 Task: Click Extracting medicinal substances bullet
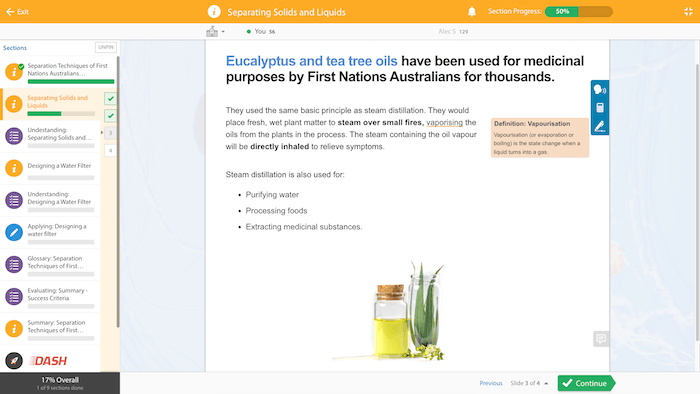pyautogui.click(x=304, y=227)
